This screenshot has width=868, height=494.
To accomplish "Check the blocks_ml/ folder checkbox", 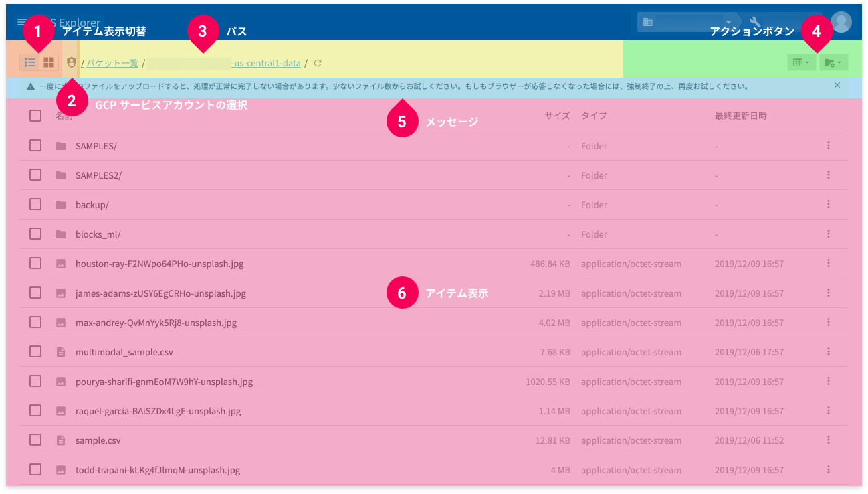I will pos(35,234).
